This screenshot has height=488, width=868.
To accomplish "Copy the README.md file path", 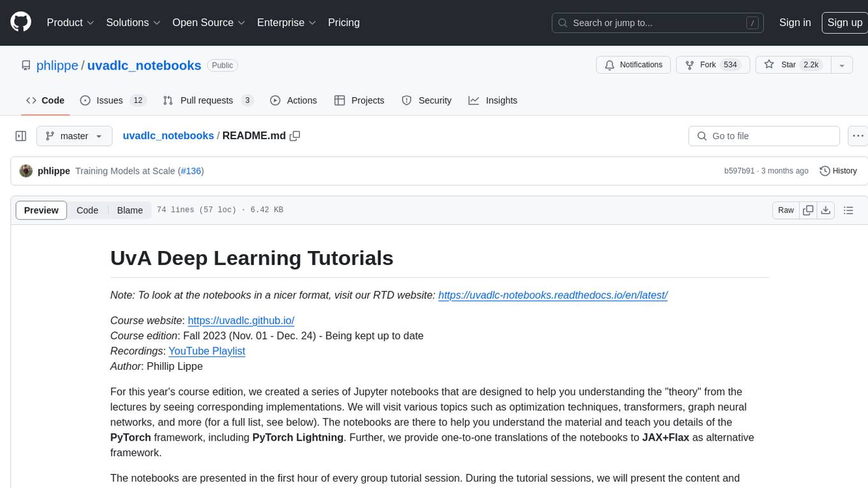I will (295, 136).
